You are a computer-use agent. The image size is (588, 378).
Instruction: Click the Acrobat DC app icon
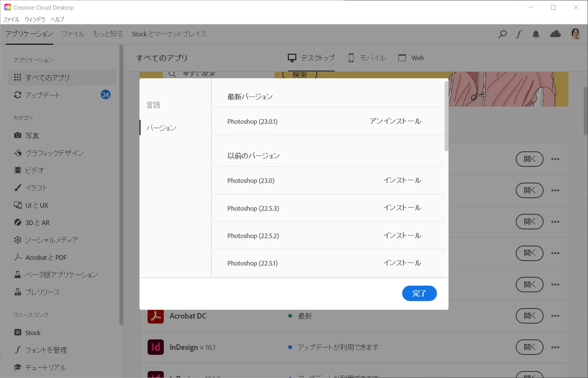[x=156, y=316]
